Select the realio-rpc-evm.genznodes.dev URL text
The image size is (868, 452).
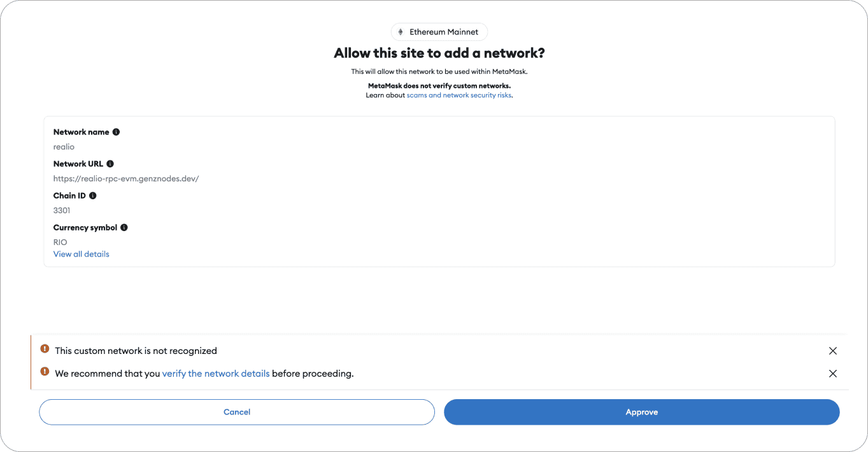coord(126,179)
